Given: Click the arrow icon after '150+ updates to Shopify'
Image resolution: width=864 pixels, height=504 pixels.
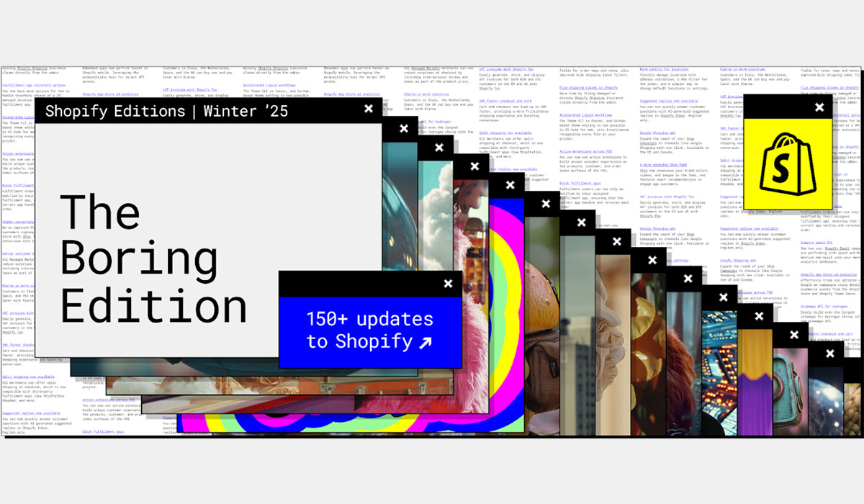Looking at the screenshot, I should point(427,342).
